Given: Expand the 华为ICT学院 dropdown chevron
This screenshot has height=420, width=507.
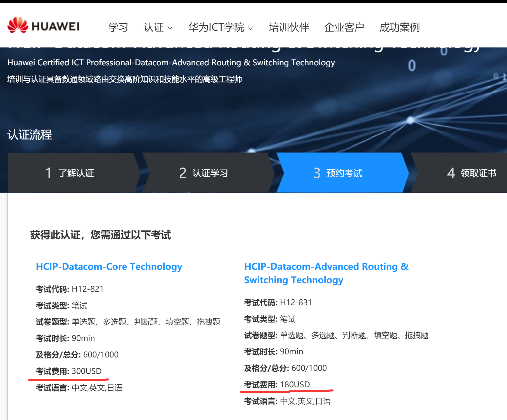Looking at the screenshot, I should (x=250, y=28).
